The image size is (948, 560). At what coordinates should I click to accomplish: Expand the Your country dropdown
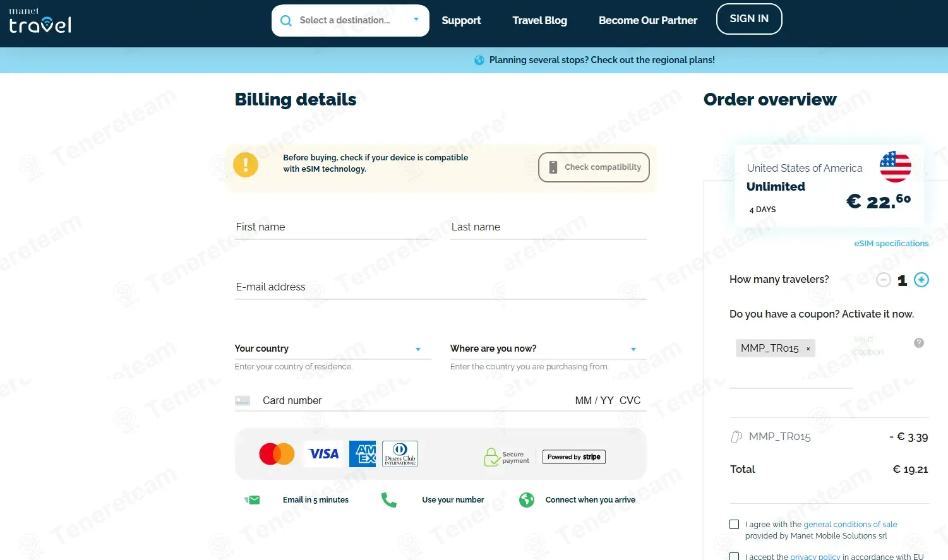tap(333, 349)
